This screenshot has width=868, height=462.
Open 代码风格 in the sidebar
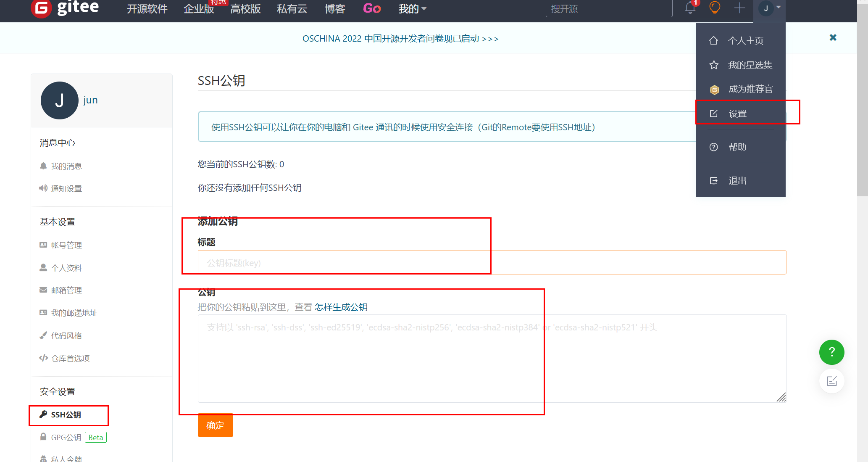pyautogui.click(x=66, y=336)
